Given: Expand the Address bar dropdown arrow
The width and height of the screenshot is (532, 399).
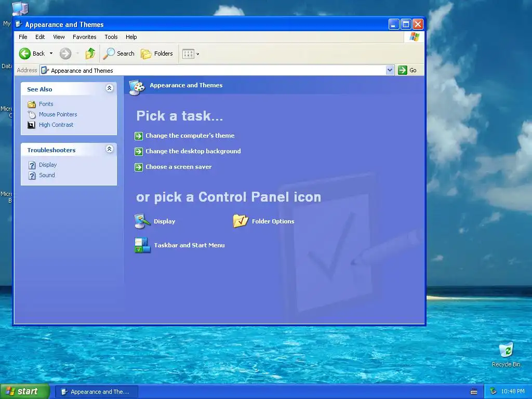Looking at the screenshot, I should [390, 70].
